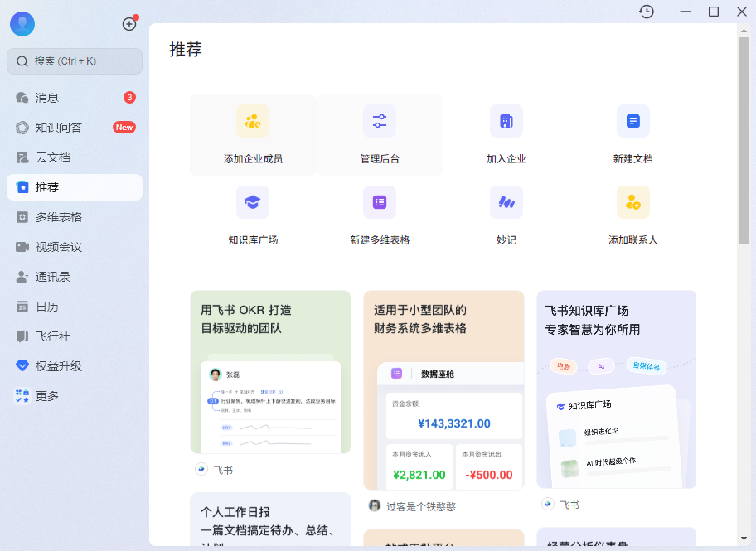Image resolution: width=756 pixels, height=551 pixels.
Task: Focus the search box (Ctrl+K)
Action: click(75, 61)
